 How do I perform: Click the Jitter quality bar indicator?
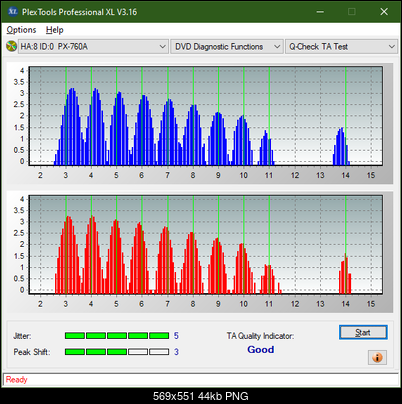117,336
